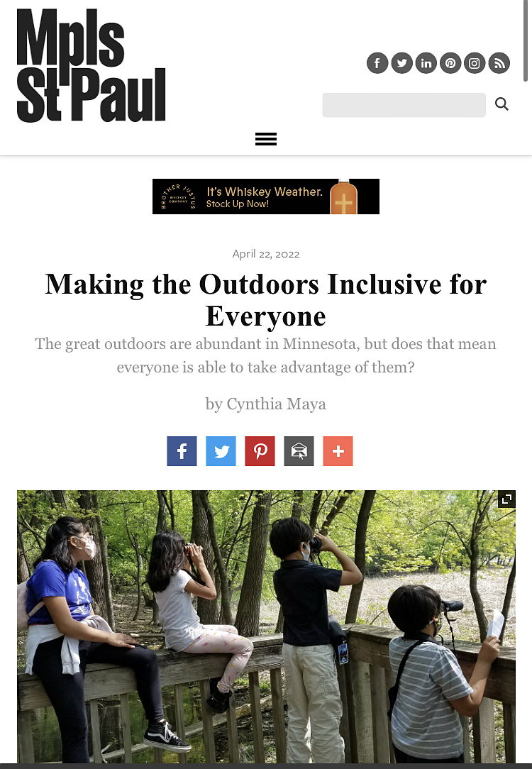
Task: Pin article with red Pinterest button
Action: pos(260,451)
